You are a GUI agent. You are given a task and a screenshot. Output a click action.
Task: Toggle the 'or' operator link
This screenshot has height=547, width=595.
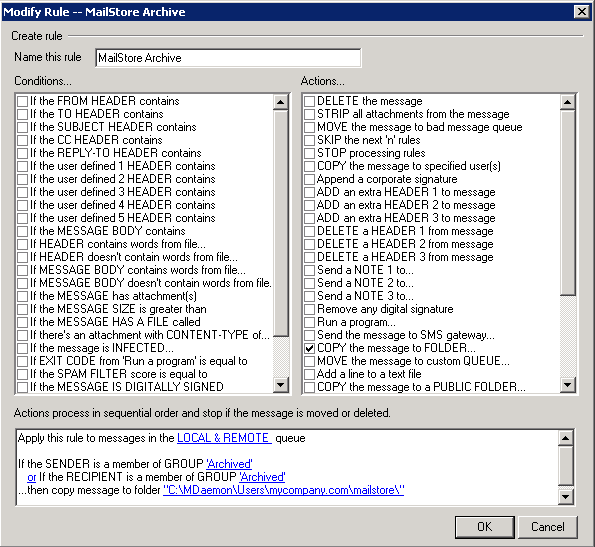click(31, 477)
